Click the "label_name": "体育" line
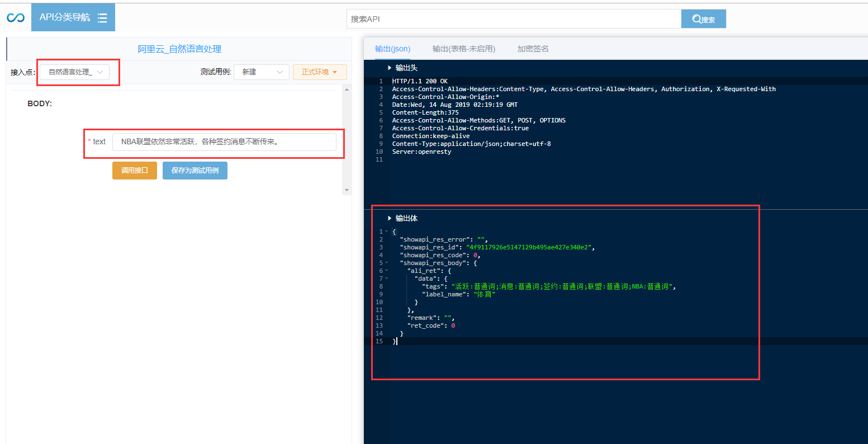The width and height of the screenshot is (868, 444). point(459,294)
